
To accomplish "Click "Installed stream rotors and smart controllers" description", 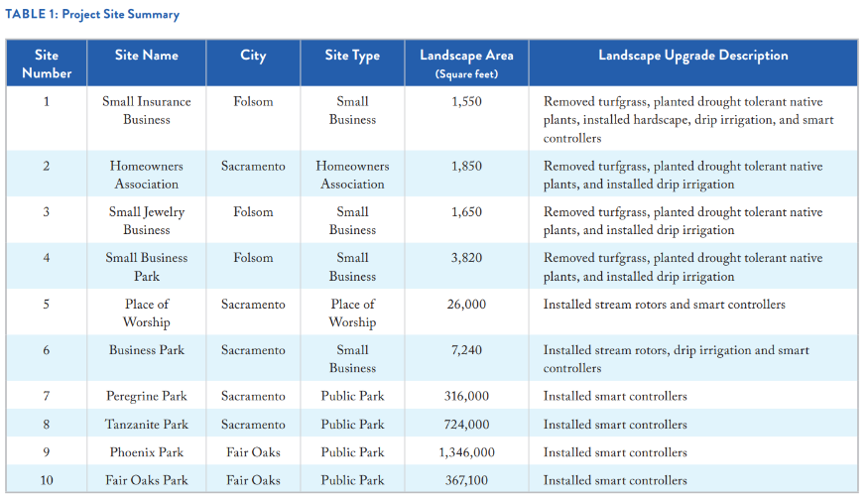I will coord(664,305).
